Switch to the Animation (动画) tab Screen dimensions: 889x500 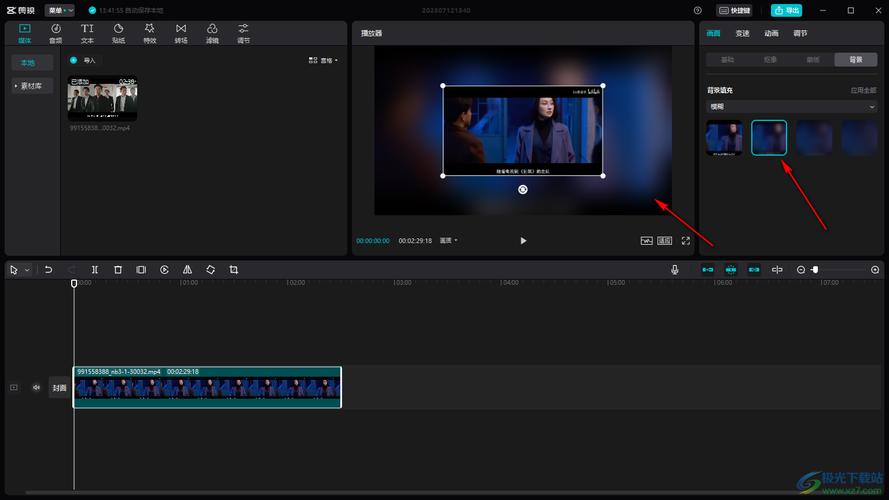point(771,33)
